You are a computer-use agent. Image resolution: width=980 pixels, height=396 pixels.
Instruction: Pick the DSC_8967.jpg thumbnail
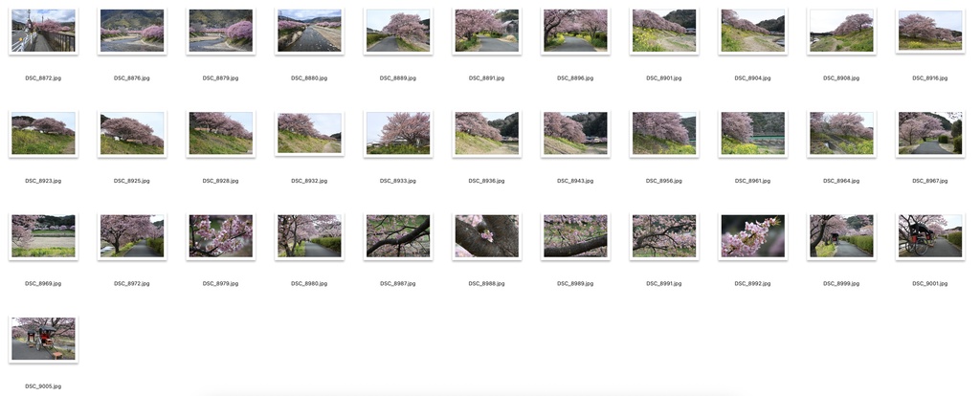coord(930,134)
